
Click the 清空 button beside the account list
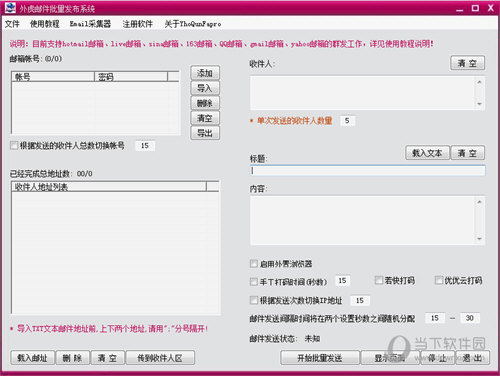[205, 118]
